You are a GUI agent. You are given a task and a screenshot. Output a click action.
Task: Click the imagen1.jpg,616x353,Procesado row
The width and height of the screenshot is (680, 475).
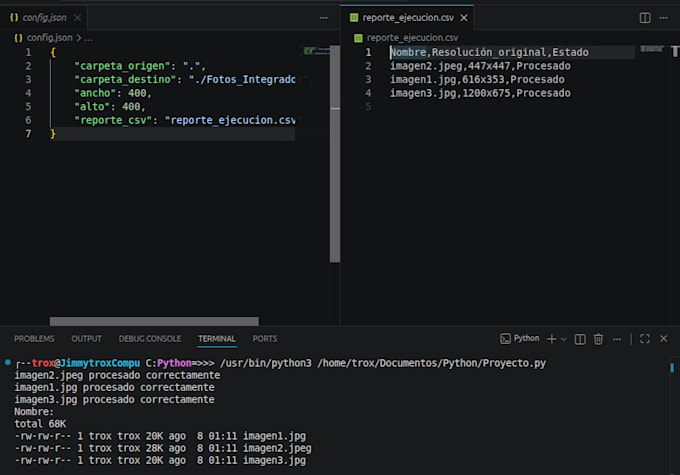pos(477,79)
